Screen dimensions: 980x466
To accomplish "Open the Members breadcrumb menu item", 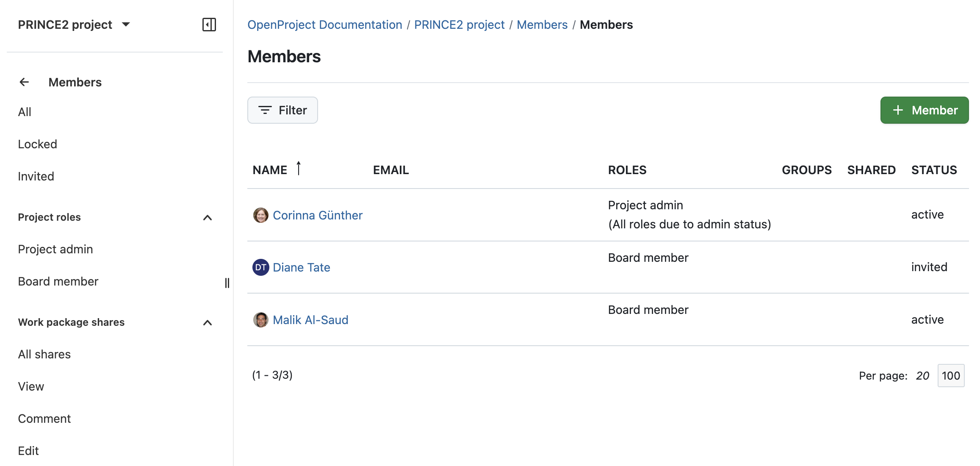I will click(x=543, y=25).
